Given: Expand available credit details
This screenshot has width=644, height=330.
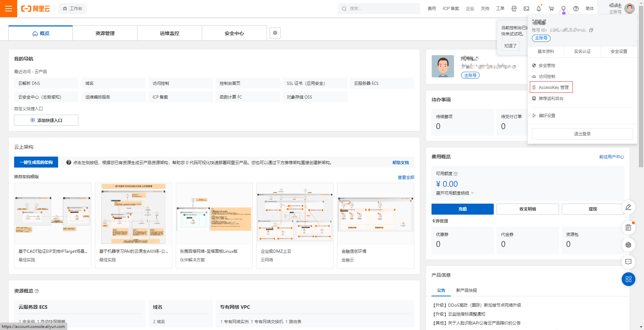Looking at the screenshot, I should tap(455, 193).
